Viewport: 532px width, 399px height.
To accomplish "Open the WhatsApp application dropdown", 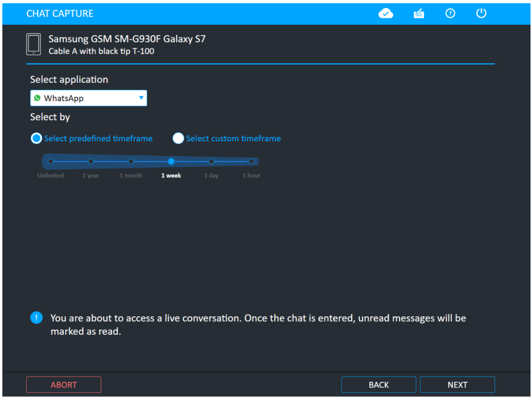I will 89,98.
